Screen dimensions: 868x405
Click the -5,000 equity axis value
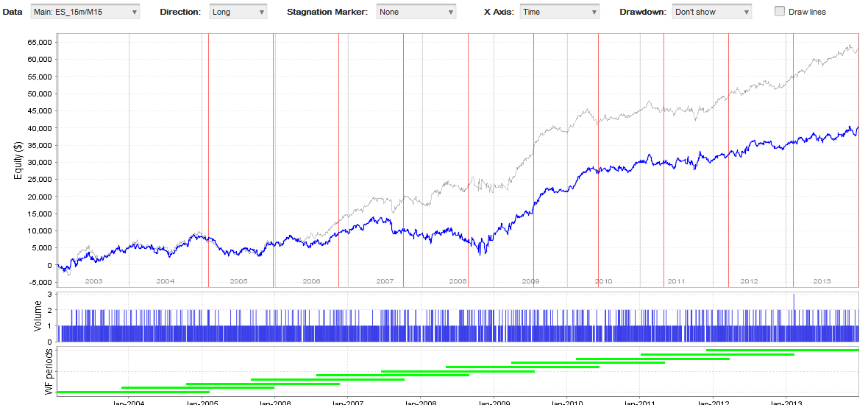[40, 283]
